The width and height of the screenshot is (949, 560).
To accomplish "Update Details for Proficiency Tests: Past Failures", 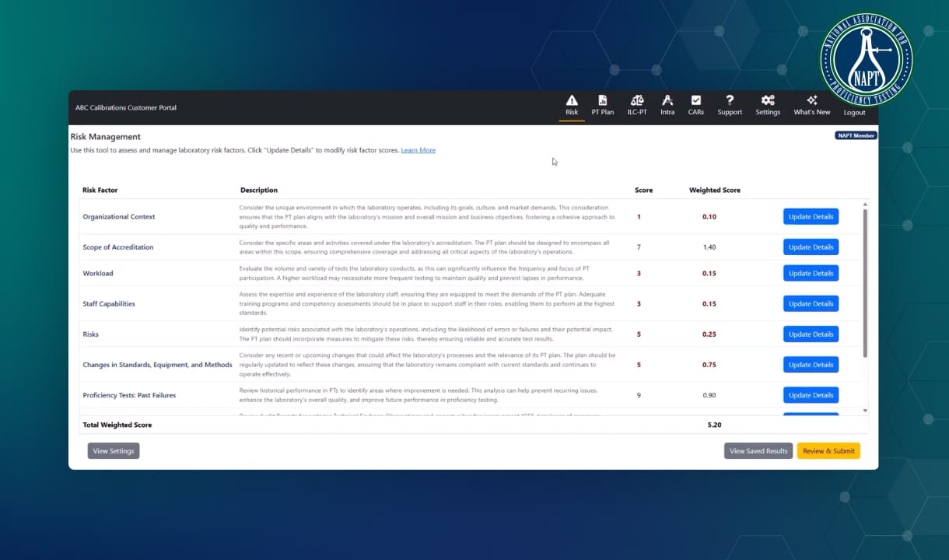I will tap(811, 395).
